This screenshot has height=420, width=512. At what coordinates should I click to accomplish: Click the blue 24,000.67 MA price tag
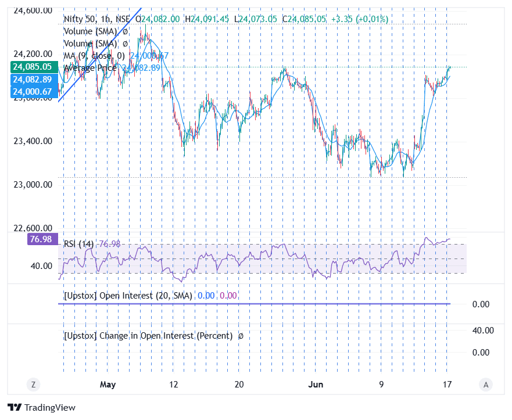tap(34, 92)
